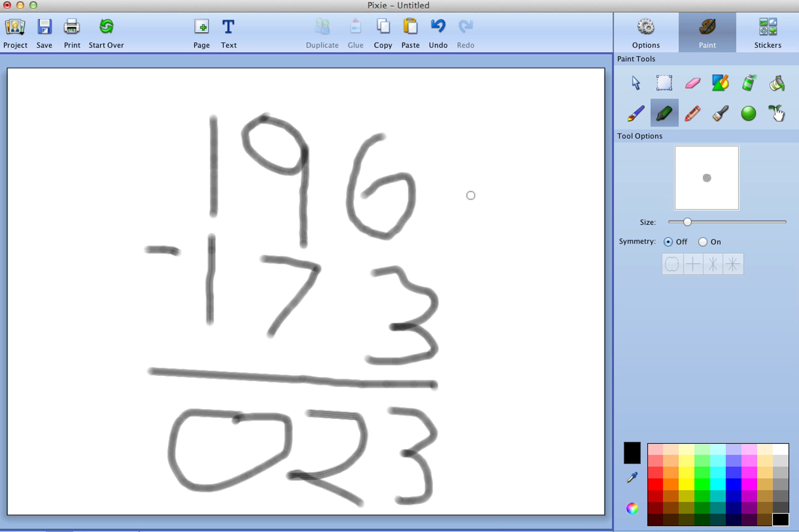Select the paint bucket fill tool
The image size is (799, 532).
[x=777, y=83]
